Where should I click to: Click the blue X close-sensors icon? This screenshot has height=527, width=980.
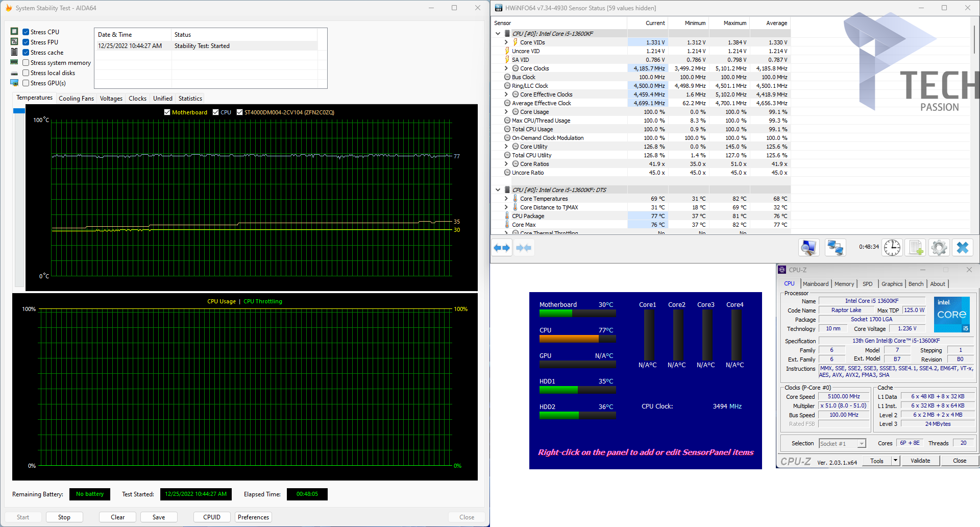[962, 248]
